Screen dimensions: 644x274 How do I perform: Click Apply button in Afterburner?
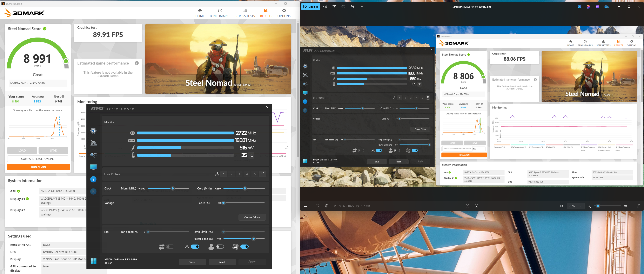click(x=252, y=261)
